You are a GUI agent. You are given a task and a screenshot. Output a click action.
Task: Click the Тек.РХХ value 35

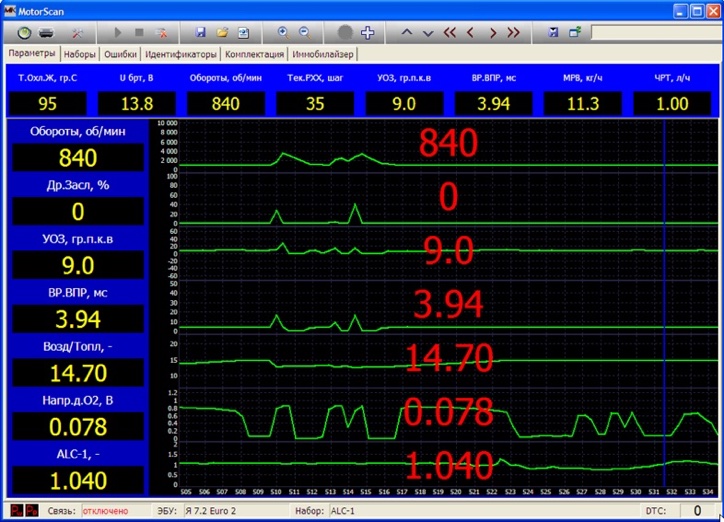(315, 103)
